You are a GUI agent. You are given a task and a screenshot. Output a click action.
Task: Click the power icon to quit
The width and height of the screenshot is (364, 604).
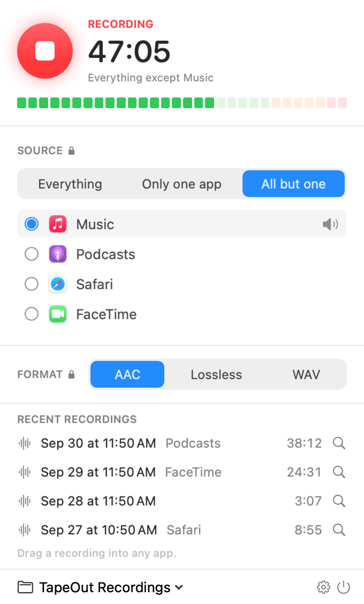pos(344,587)
